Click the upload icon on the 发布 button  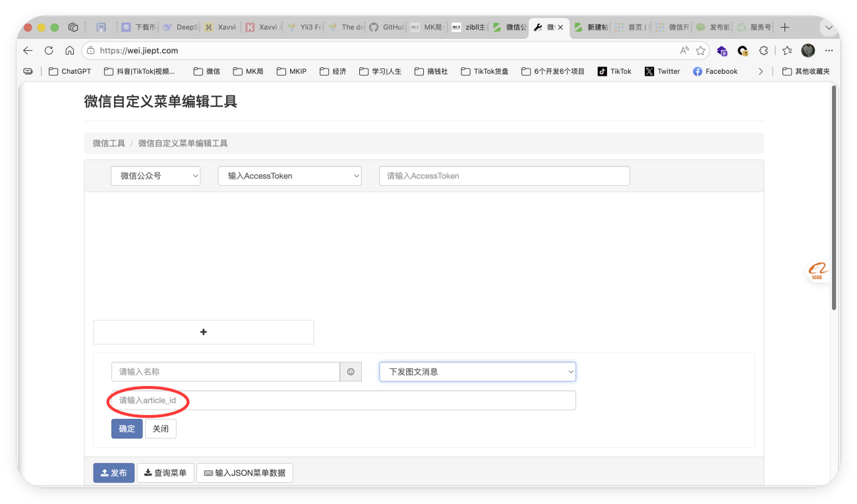click(x=103, y=472)
